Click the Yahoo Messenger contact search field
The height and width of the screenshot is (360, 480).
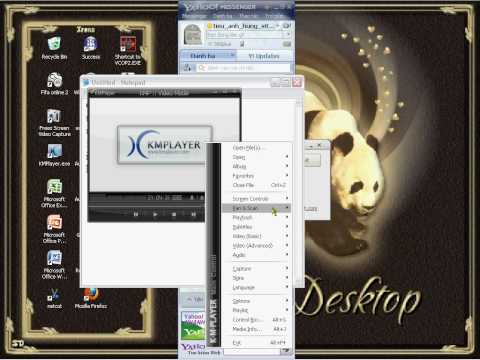click(x=244, y=68)
